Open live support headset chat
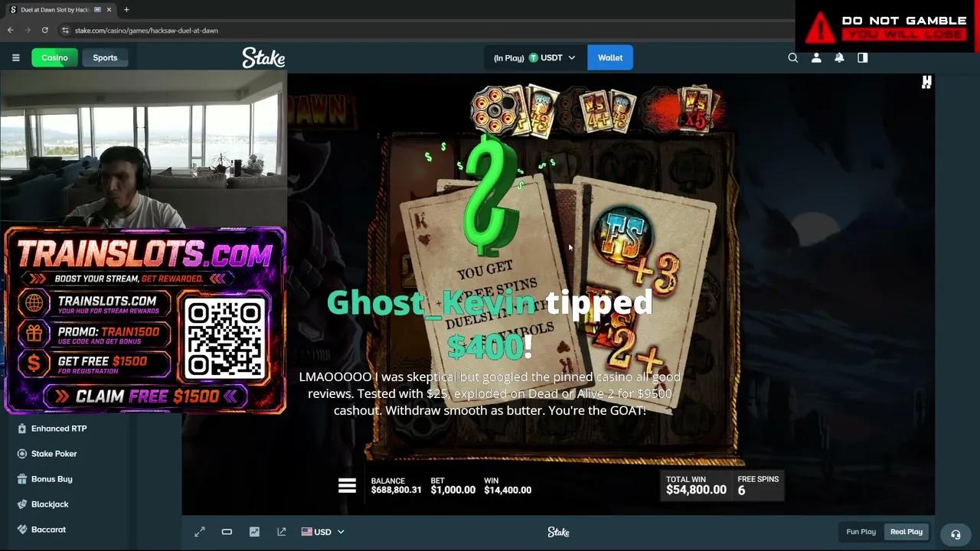This screenshot has width=980, height=551. click(955, 534)
